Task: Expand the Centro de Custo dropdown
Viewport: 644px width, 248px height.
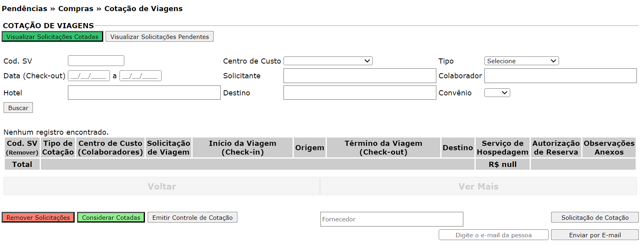Action: point(328,61)
